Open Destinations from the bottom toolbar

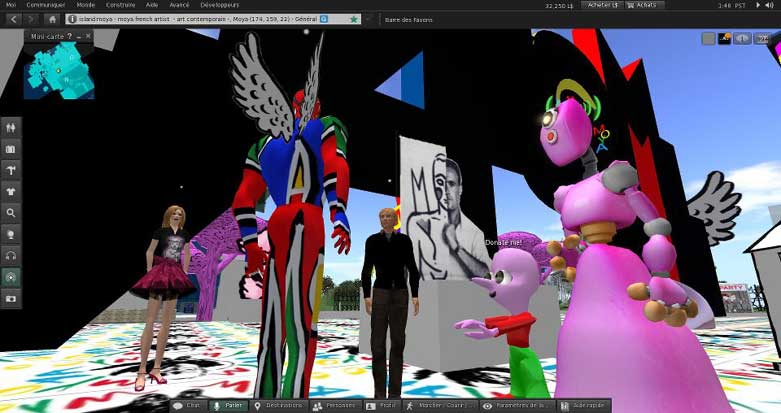click(x=279, y=406)
